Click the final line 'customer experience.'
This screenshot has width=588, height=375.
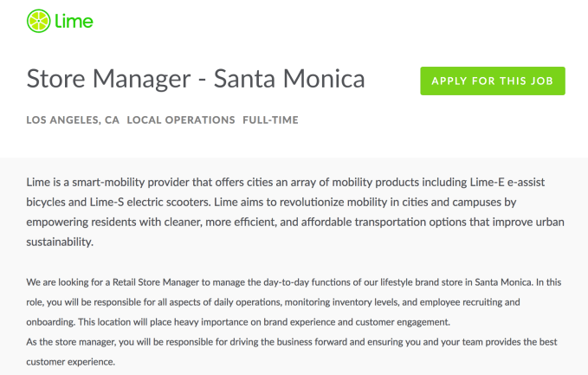pos(71,361)
